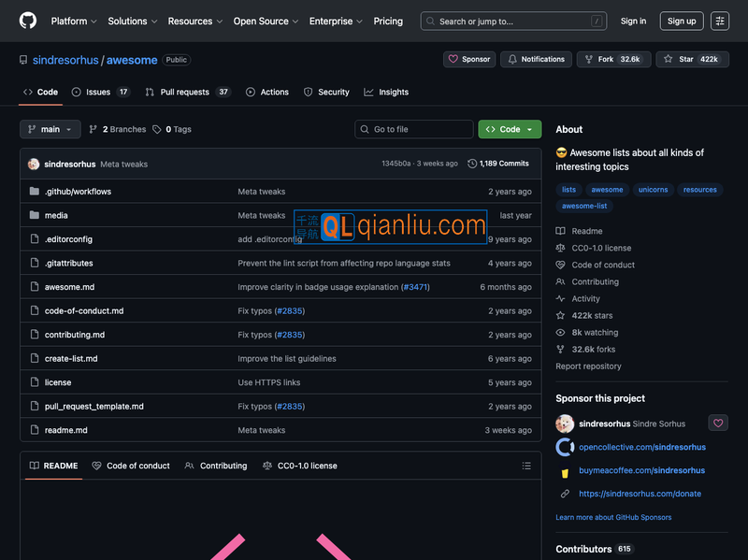The image size is (748, 560).
Task: Expand the green Code dropdown button
Action: point(510,129)
